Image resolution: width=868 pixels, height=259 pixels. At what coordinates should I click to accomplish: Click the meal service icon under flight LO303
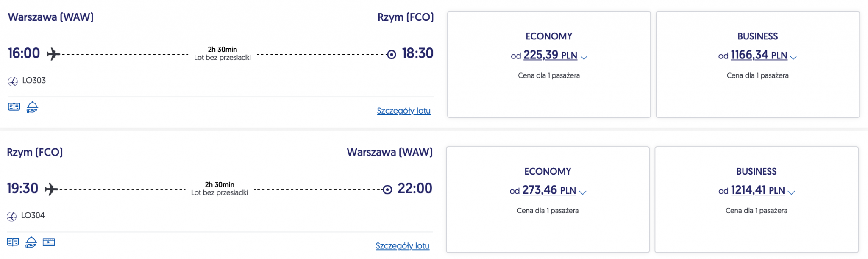(x=32, y=107)
